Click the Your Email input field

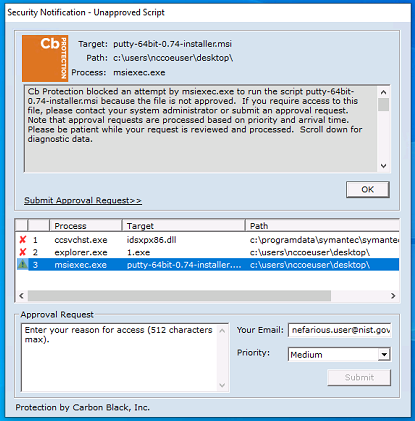pyautogui.click(x=340, y=330)
